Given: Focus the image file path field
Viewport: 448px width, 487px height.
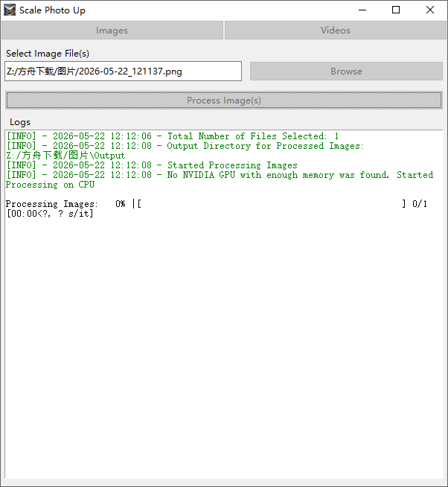Looking at the screenshot, I should (x=123, y=71).
